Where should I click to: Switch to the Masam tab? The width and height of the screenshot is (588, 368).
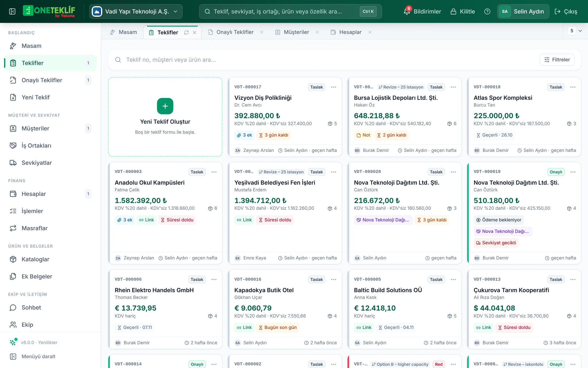[123, 32]
